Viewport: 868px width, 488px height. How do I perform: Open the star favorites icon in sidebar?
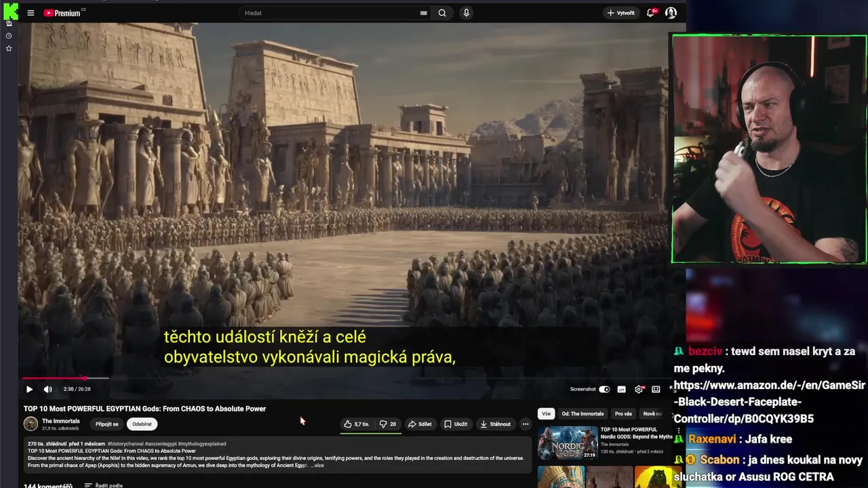pyautogui.click(x=9, y=49)
